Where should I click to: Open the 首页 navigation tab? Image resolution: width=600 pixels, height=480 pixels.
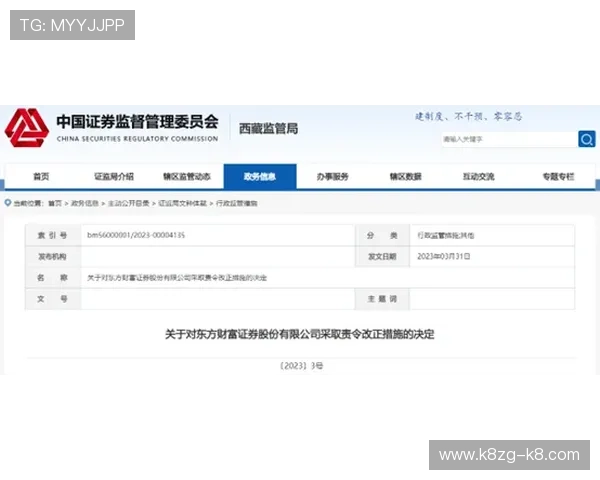(41, 176)
